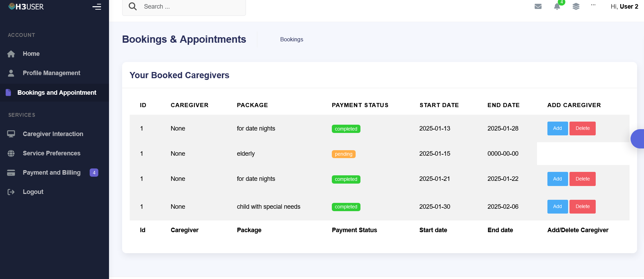Click the Payment and Billing card icon
This screenshot has height=279, width=644.
11,173
